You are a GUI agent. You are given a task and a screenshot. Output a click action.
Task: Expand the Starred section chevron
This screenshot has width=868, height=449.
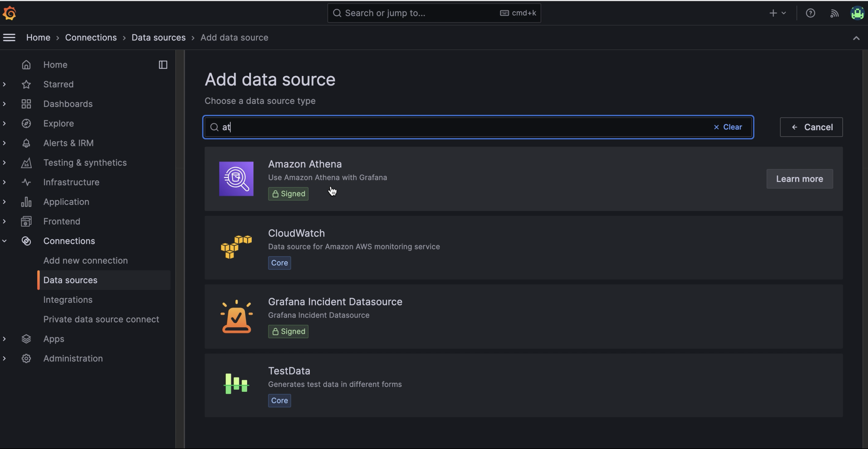[x=4, y=84]
